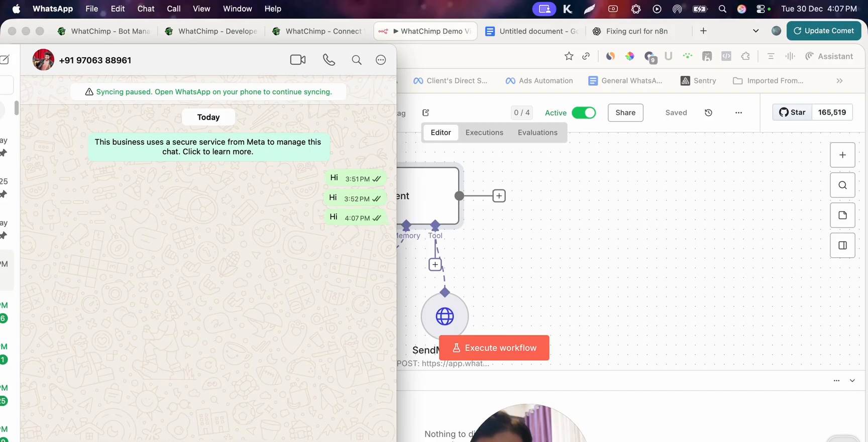
Task: Compose a new WhatsApp chat
Action: click(5, 60)
